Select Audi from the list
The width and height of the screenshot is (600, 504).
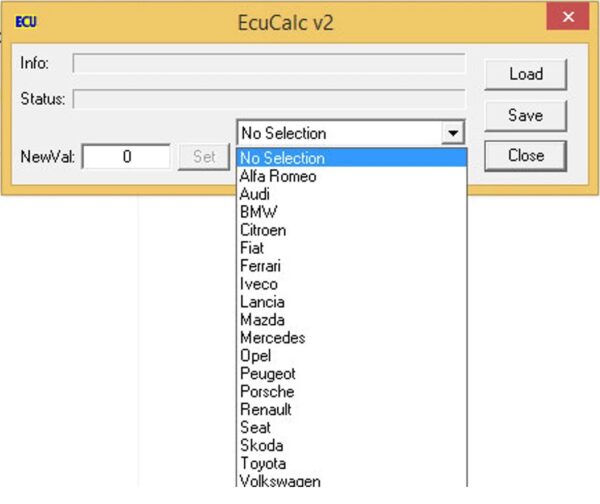(352, 194)
